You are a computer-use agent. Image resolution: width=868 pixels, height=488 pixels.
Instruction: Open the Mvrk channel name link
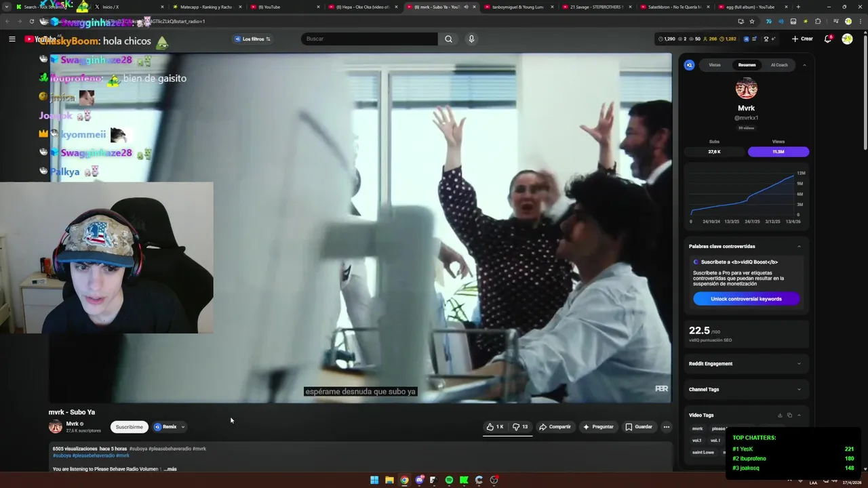click(x=72, y=424)
